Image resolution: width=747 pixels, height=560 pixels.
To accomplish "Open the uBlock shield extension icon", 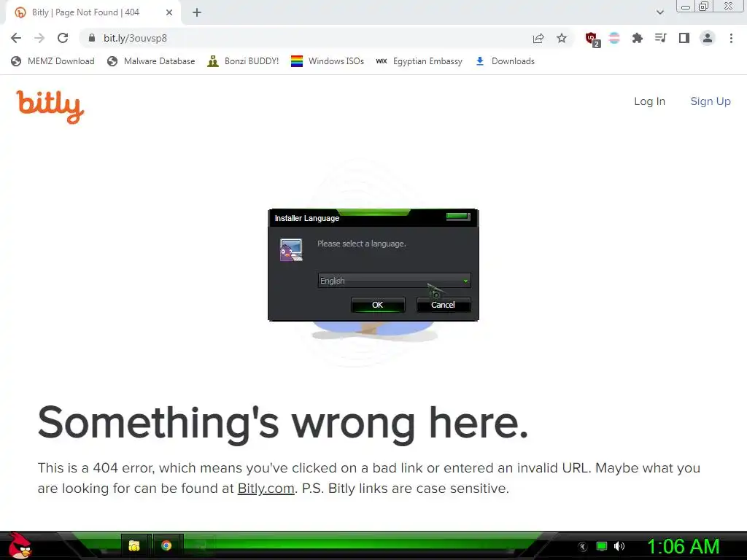I will point(592,39).
